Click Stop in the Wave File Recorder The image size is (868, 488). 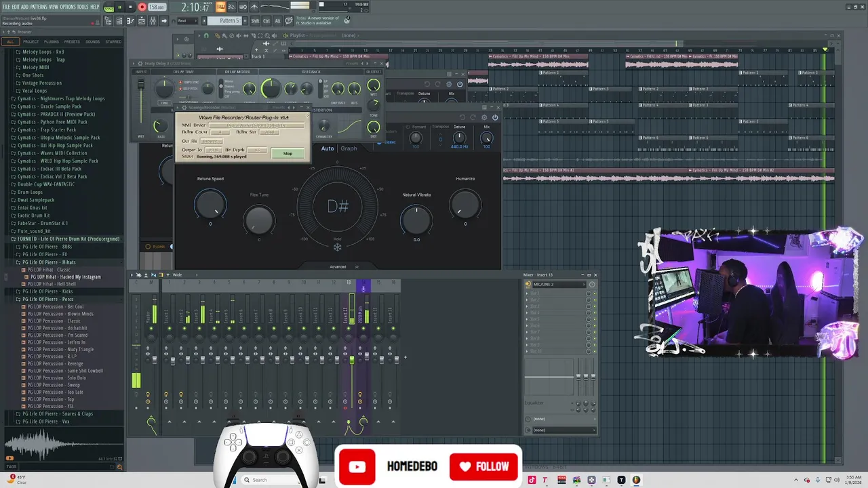[288, 153]
